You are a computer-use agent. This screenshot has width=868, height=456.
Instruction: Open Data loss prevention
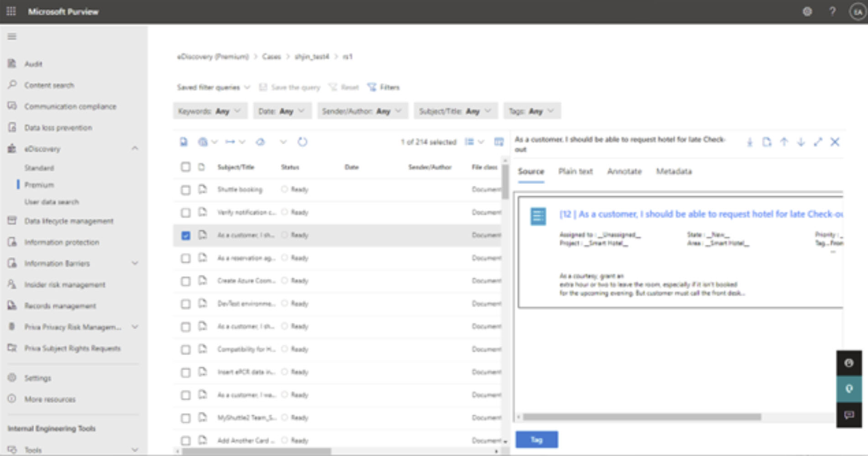click(x=58, y=127)
